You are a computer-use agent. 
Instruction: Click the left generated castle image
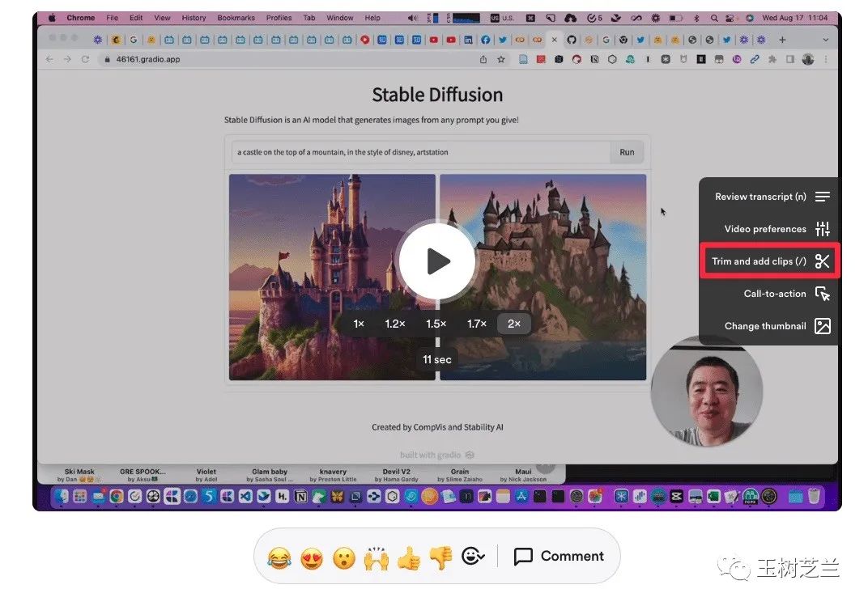(332, 277)
